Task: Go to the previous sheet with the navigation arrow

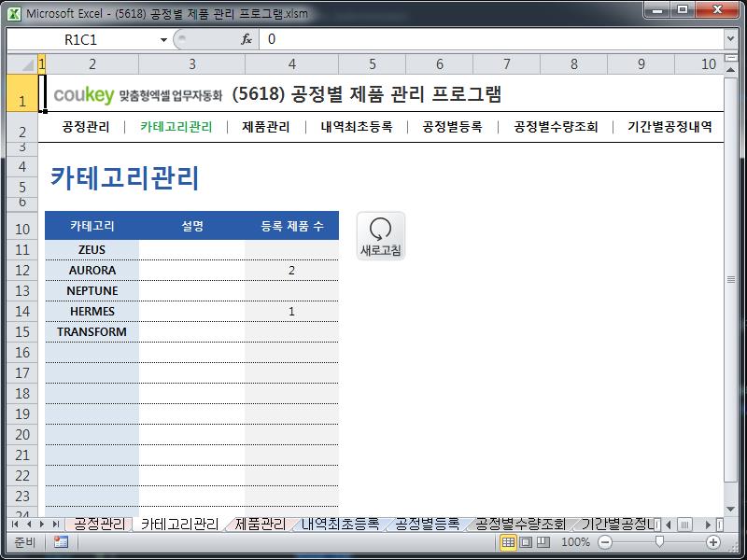Action: 29,525
